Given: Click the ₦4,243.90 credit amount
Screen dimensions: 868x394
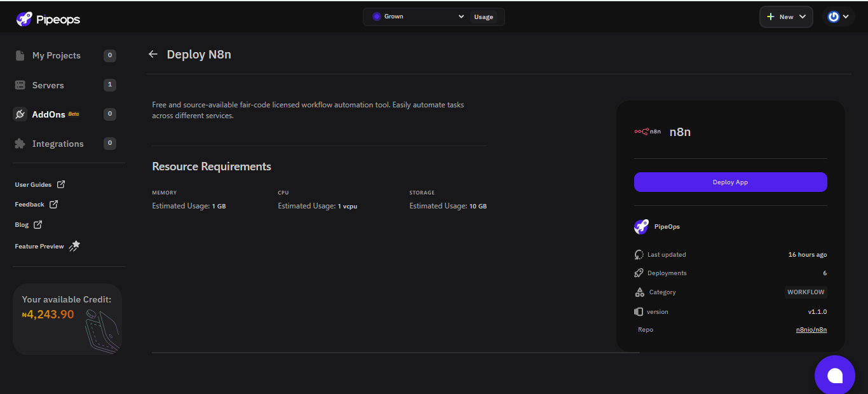Looking at the screenshot, I should click(x=48, y=315).
